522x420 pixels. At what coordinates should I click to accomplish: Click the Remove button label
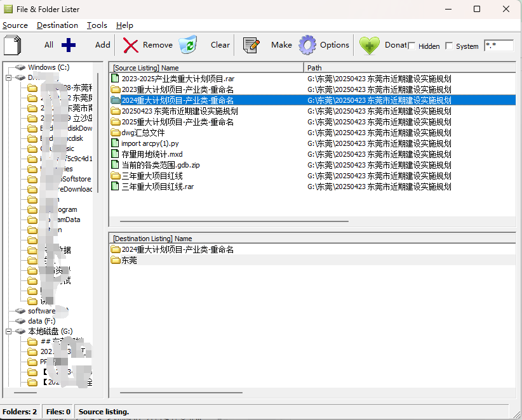click(x=157, y=45)
